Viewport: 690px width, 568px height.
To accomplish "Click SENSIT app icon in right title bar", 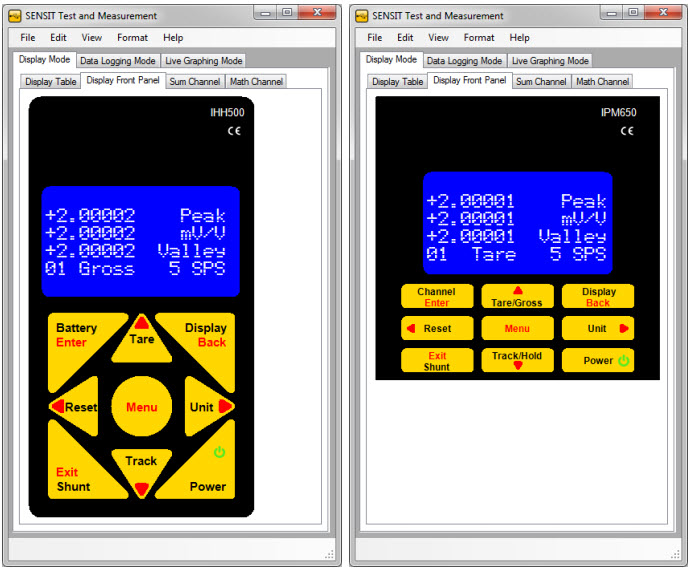I will [x=362, y=16].
